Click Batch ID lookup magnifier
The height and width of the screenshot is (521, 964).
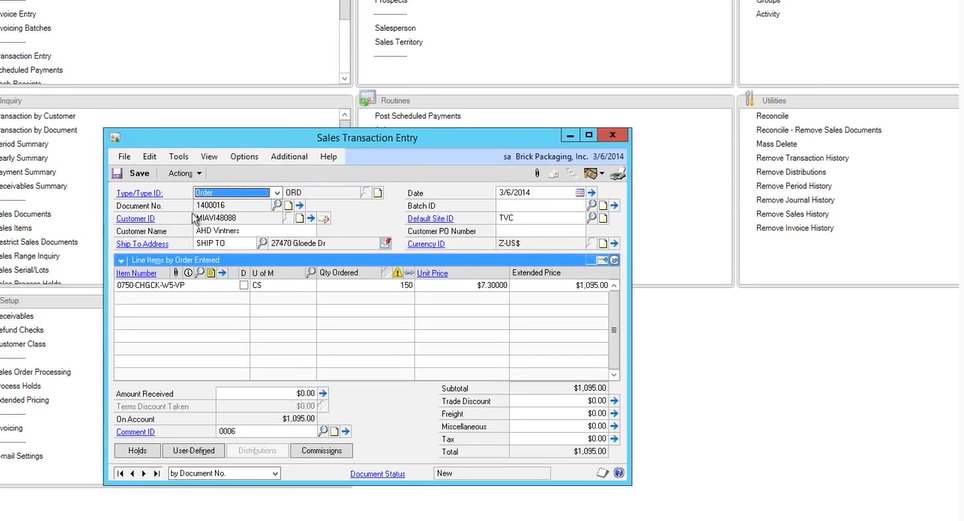click(x=591, y=205)
